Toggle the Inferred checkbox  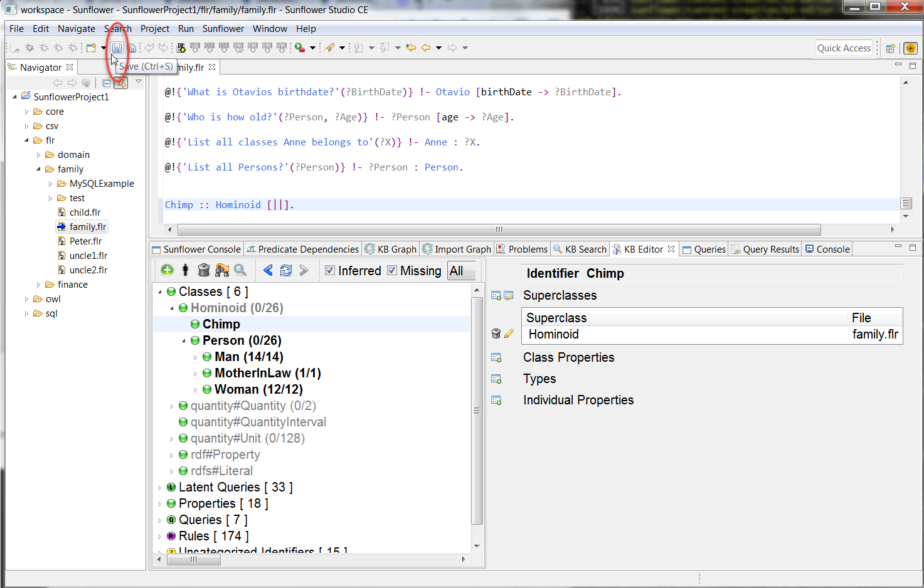(330, 271)
